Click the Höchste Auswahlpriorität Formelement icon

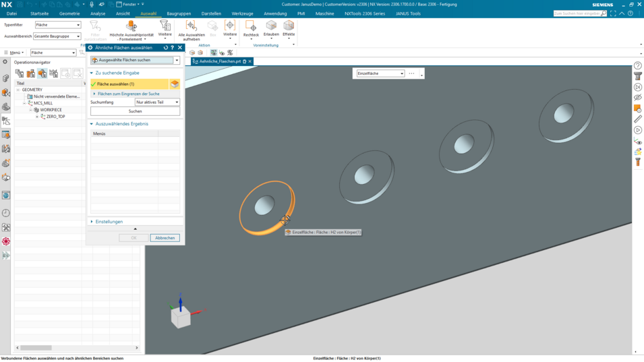coord(131,26)
